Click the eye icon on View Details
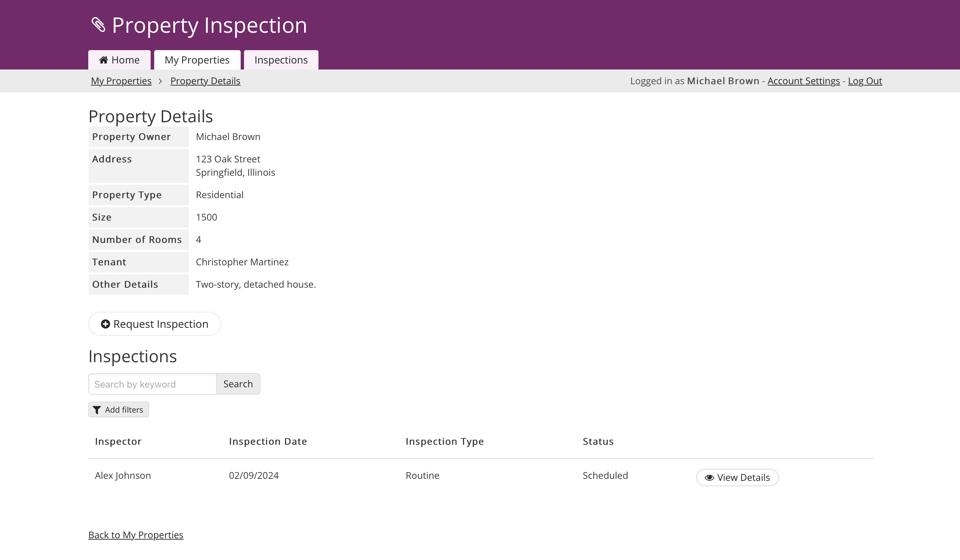Screen dimensions: 960x560 click(709, 478)
